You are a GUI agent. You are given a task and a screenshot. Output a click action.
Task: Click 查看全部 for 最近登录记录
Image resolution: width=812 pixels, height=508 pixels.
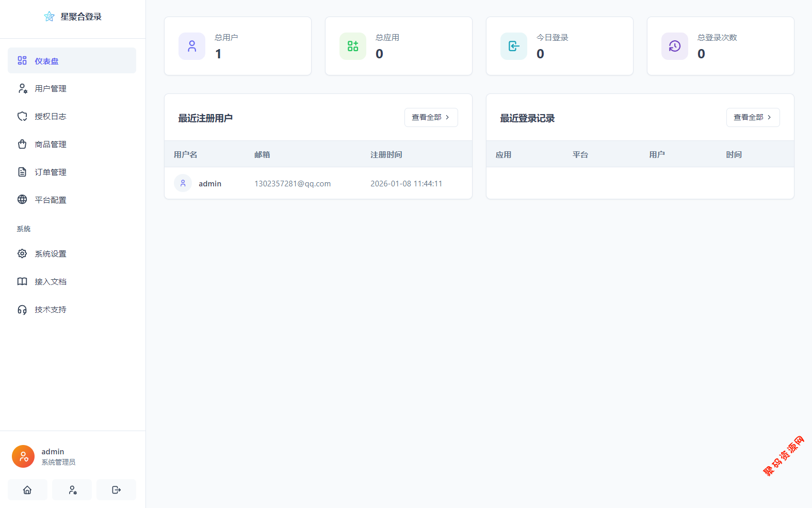[x=753, y=118]
